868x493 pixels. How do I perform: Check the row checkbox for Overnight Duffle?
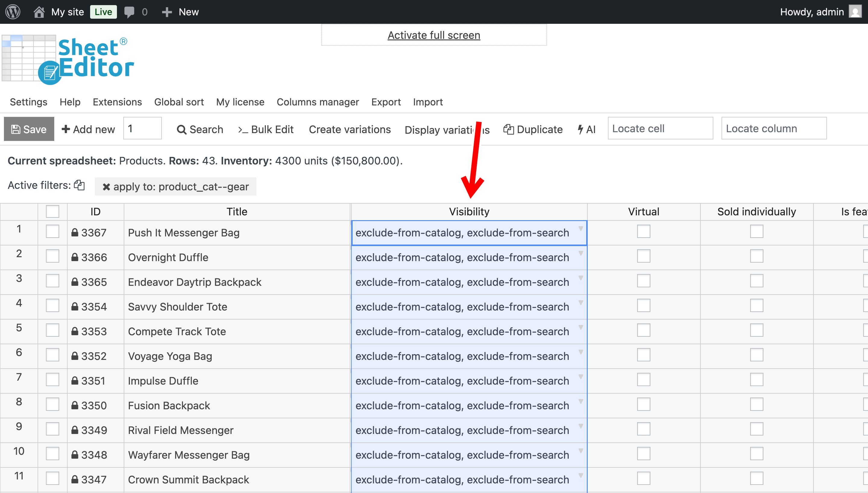52,256
